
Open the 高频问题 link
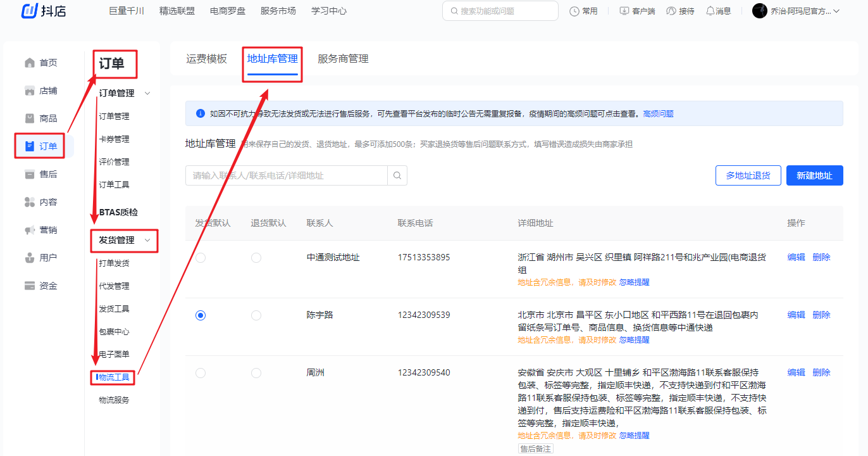click(659, 114)
